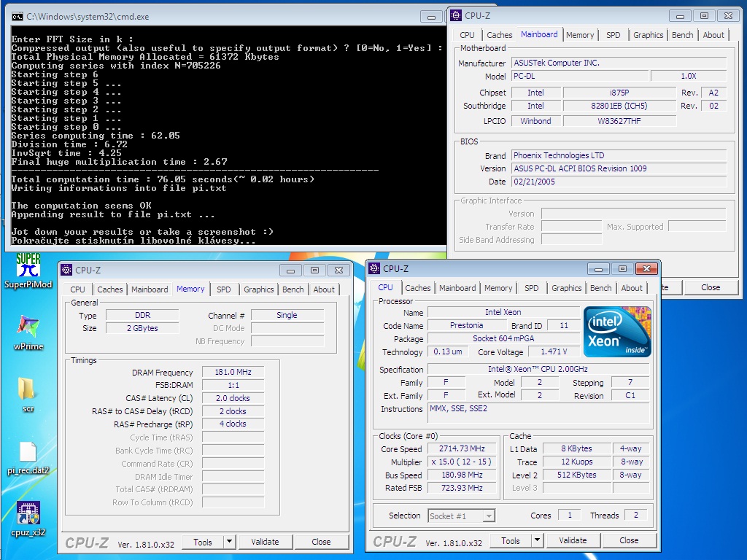Click Total computation time line in cmd

point(163,179)
